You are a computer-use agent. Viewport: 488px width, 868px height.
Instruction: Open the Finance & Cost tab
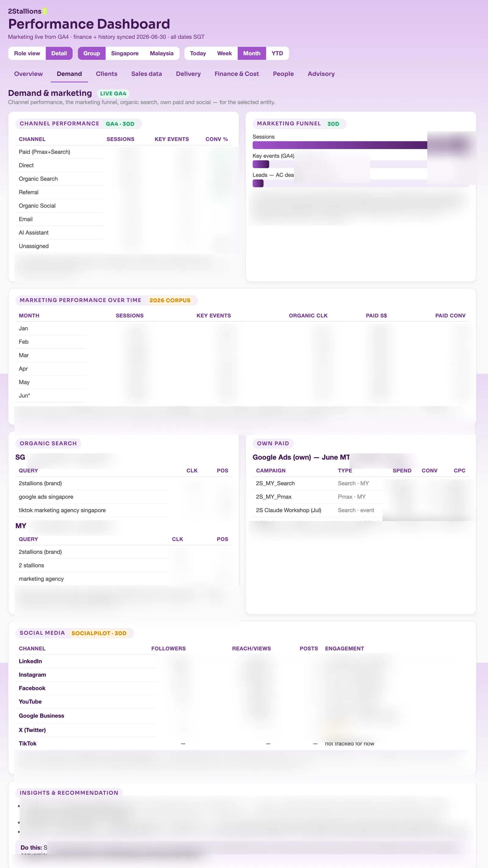tap(237, 74)
